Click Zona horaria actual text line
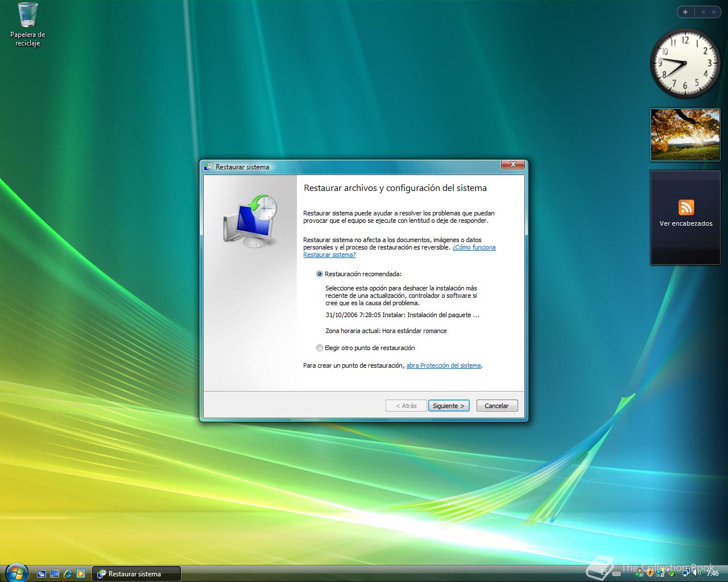Screen dimensions: 728x582 click(386, 331)
